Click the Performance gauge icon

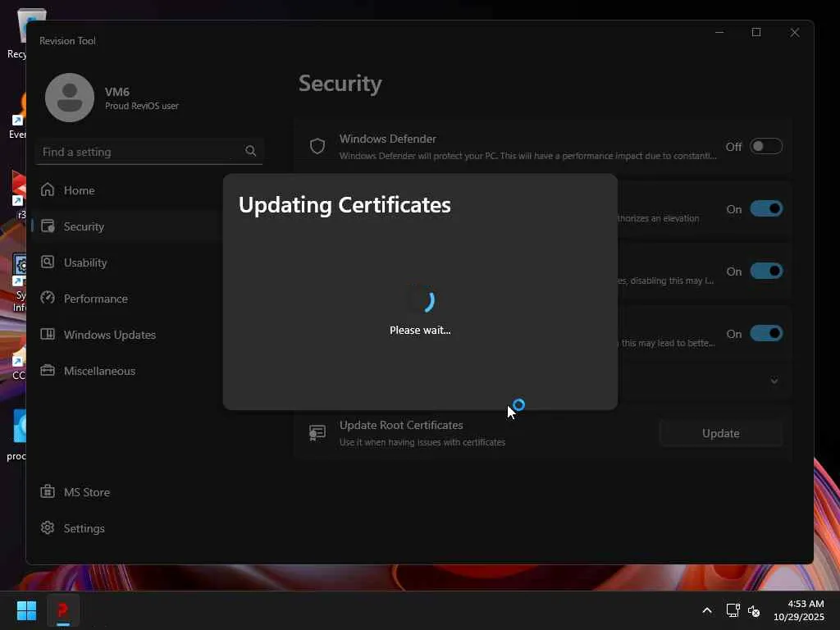coord(48,298)
